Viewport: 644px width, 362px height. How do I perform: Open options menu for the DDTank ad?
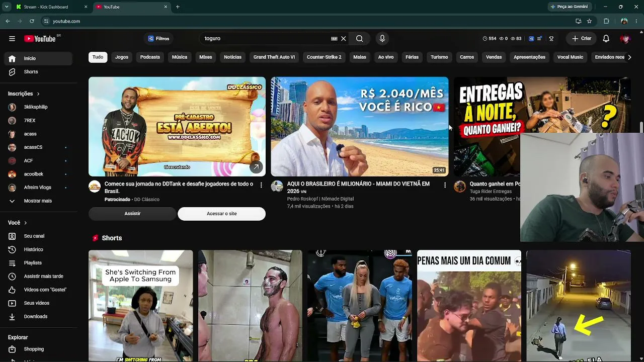(x=261, y=185)
